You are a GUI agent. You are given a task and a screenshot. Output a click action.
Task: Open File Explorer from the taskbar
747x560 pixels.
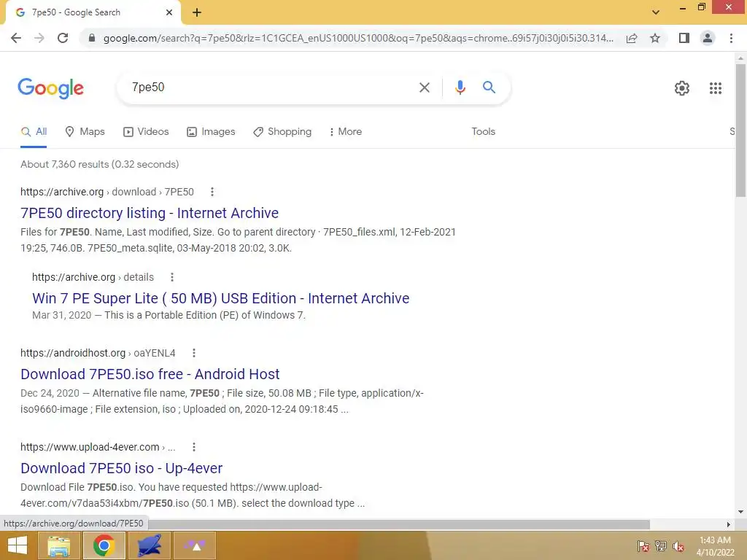click(58, 545)
